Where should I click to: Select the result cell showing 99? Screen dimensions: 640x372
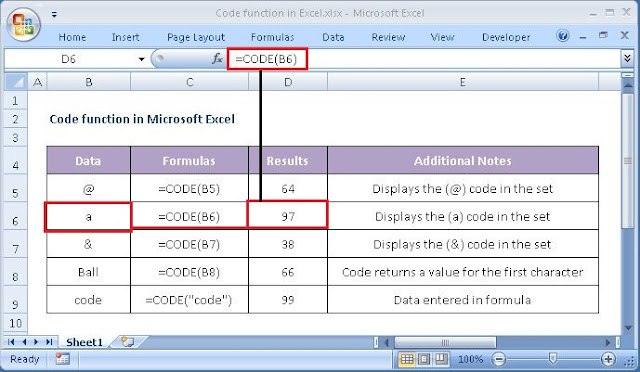[288, 300]
